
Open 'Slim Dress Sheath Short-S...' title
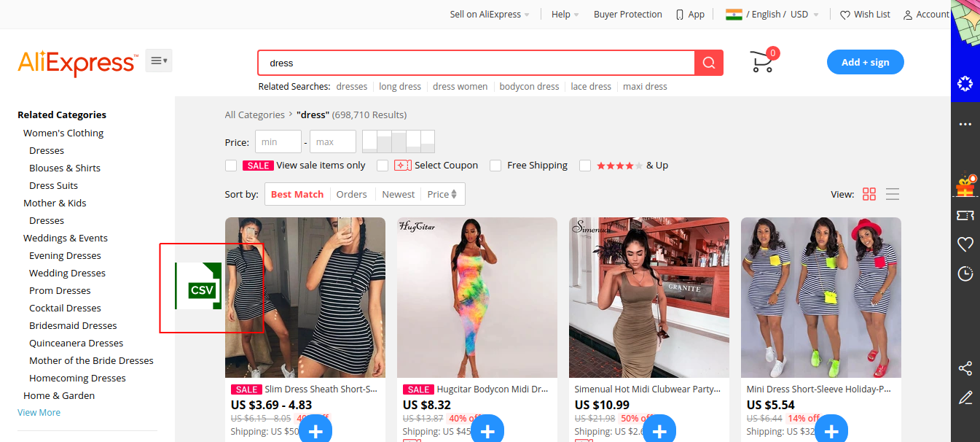[321, 389]
